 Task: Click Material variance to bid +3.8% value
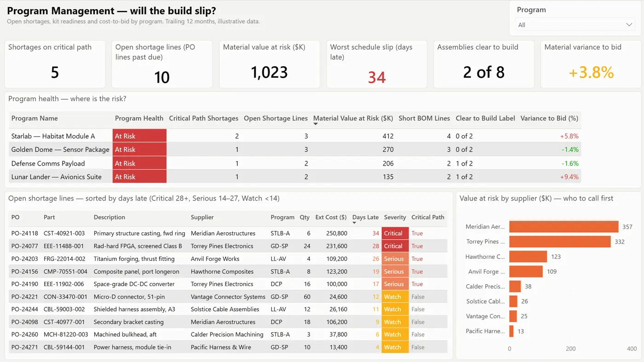coord(591,72)
